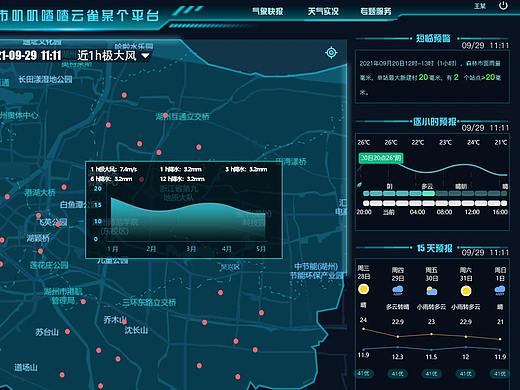Image resolution: width=520 pixels, height=390 pixels.
Task: Open the 近1h极大风 dropdown arrow
Action: pos(145,56)
